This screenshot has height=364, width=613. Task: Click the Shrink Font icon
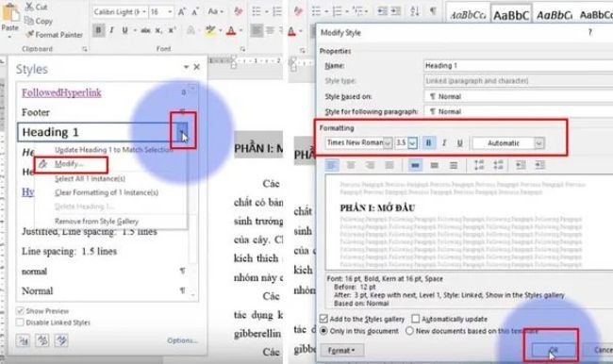pos(195,12)
